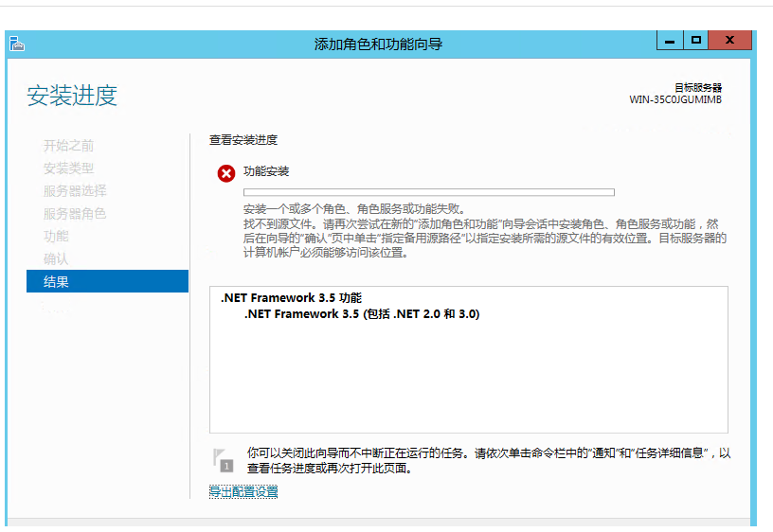Image resolution: width=773 pixels, height=532 pixels.
Task: Maximize the wizard window
Action: click(696, 41)
